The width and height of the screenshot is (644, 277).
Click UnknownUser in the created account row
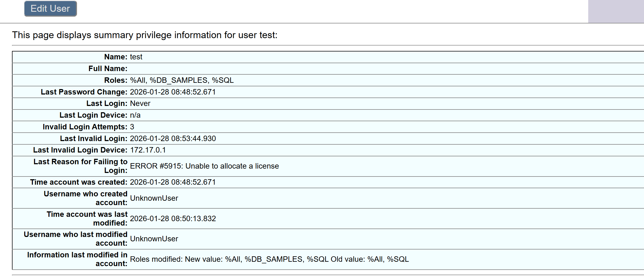(154, 198)
